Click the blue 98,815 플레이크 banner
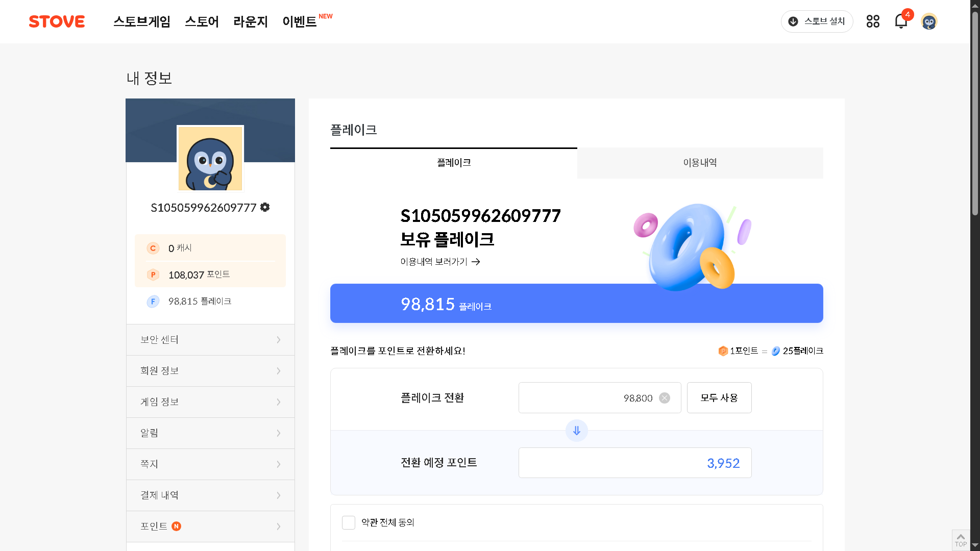Screen dimensions: 980x551 tap(577, 304)
